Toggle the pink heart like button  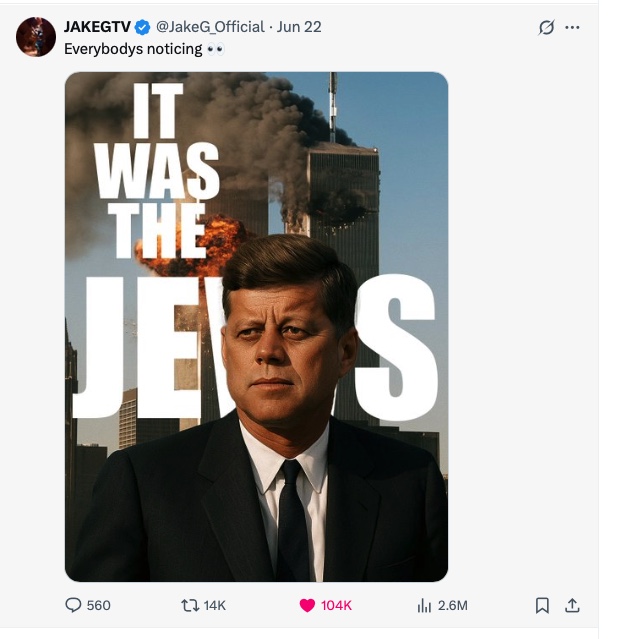(307, 605)
